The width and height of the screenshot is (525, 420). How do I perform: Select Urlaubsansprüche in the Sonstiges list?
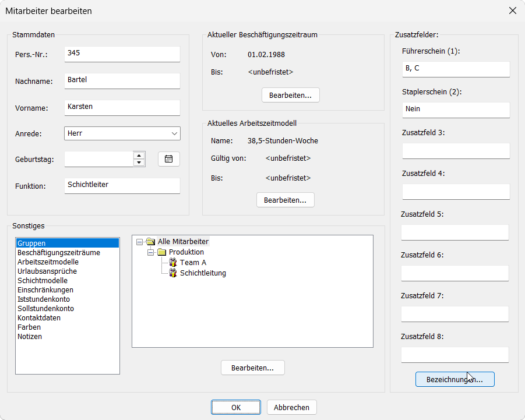(x=67, y=271)
